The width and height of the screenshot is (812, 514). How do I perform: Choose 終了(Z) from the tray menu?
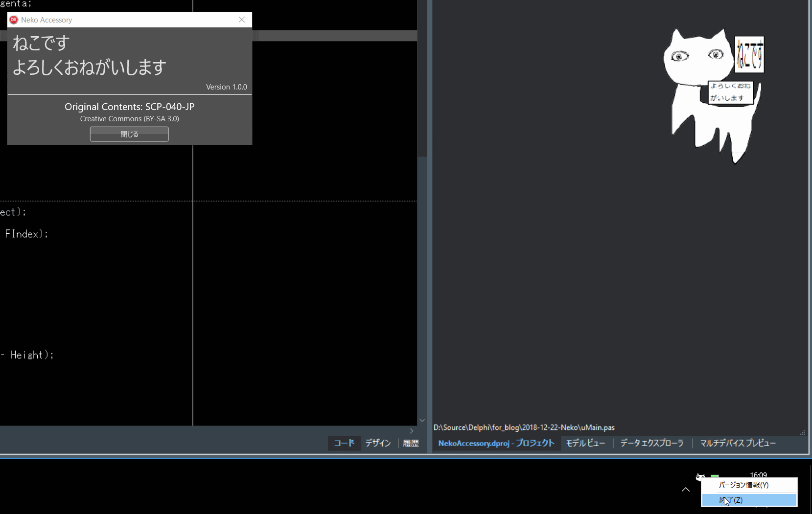[749, 500]
